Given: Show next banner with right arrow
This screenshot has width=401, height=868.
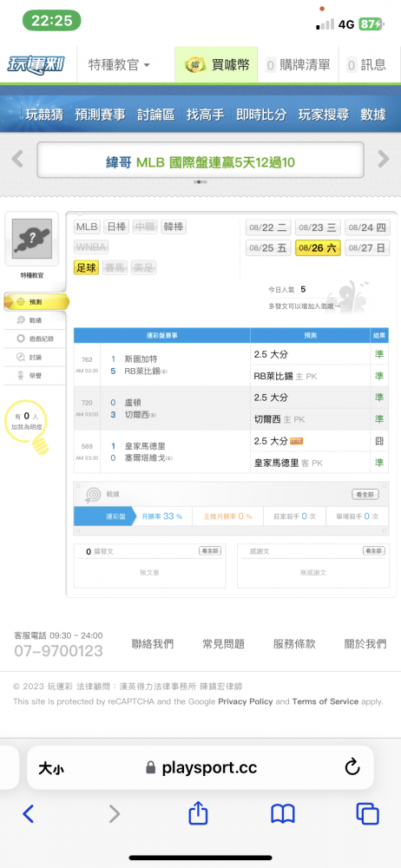Looking at the screenshot, I should click(x=384, y=159).
